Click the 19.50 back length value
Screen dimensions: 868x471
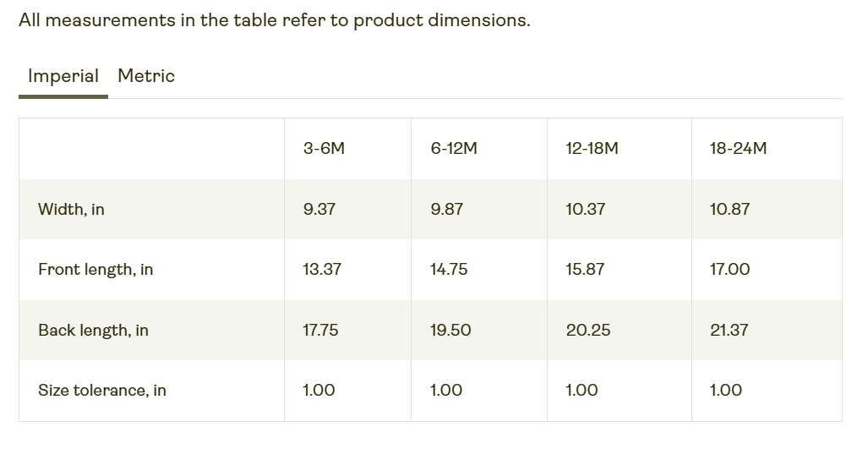click(x=450, y=331)
